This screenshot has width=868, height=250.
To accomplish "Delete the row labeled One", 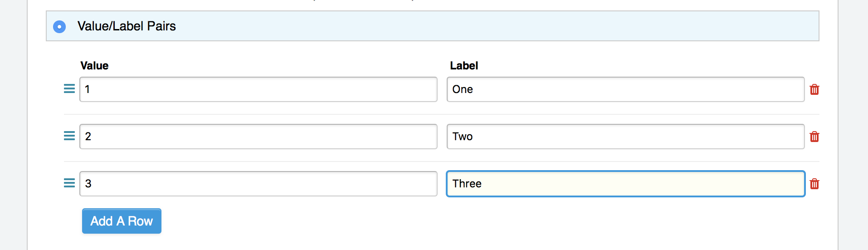I will click(x=814, y=89).
